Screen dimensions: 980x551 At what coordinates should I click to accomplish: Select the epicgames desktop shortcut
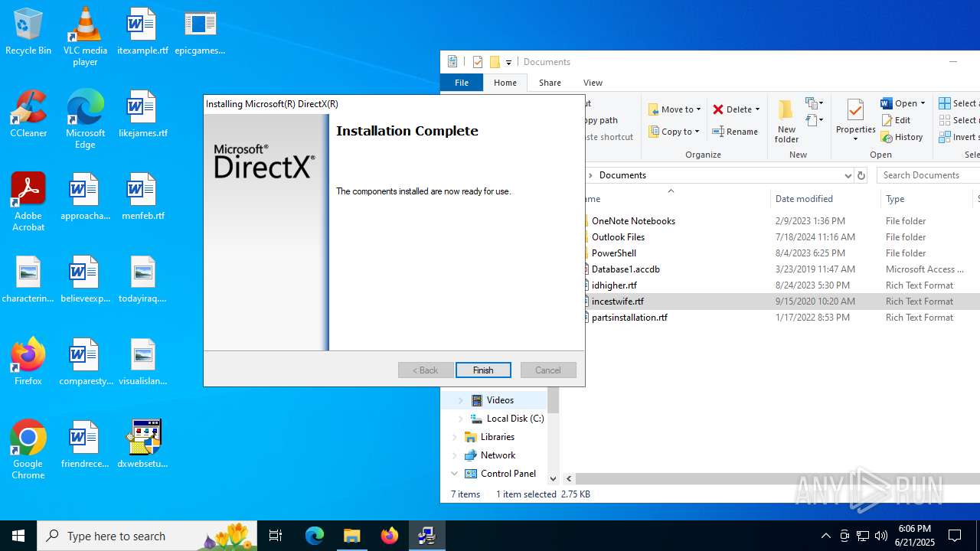click(200, 31)
